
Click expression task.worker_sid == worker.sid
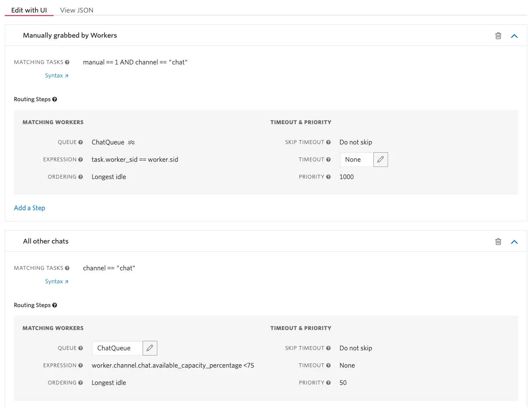point(135,160)
